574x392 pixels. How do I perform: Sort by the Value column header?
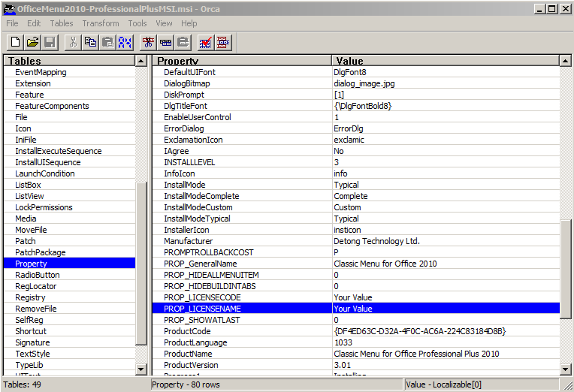(446, 61)
